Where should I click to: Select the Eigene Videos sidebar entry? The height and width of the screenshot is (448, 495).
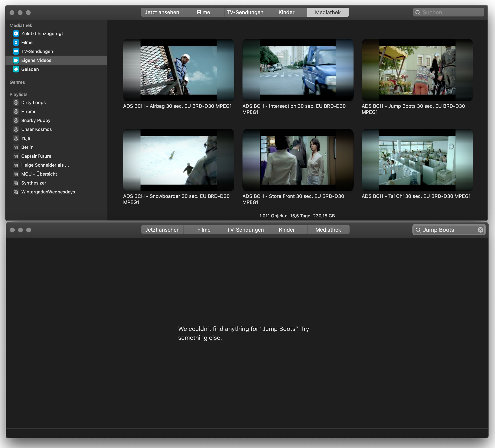(36, 60)
